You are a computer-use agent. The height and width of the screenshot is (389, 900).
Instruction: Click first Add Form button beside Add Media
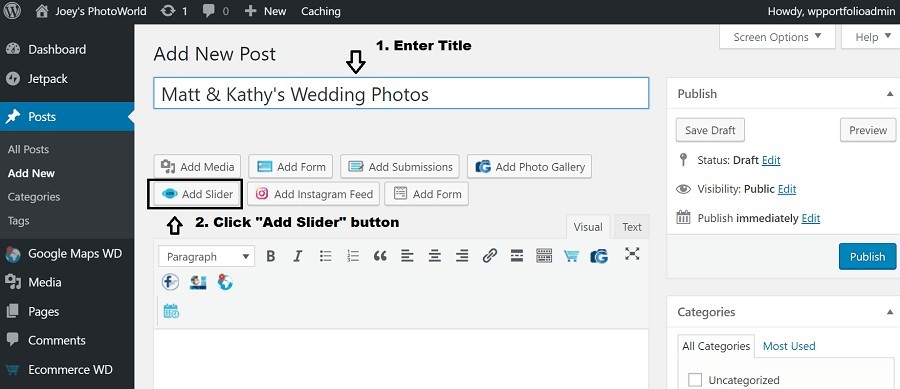(x=290, y=167)
